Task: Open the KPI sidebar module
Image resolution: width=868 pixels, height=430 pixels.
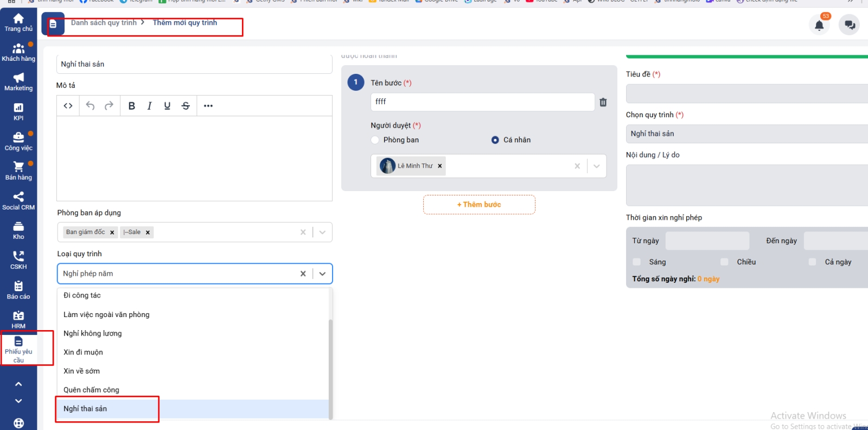Action: pos(18,111)
